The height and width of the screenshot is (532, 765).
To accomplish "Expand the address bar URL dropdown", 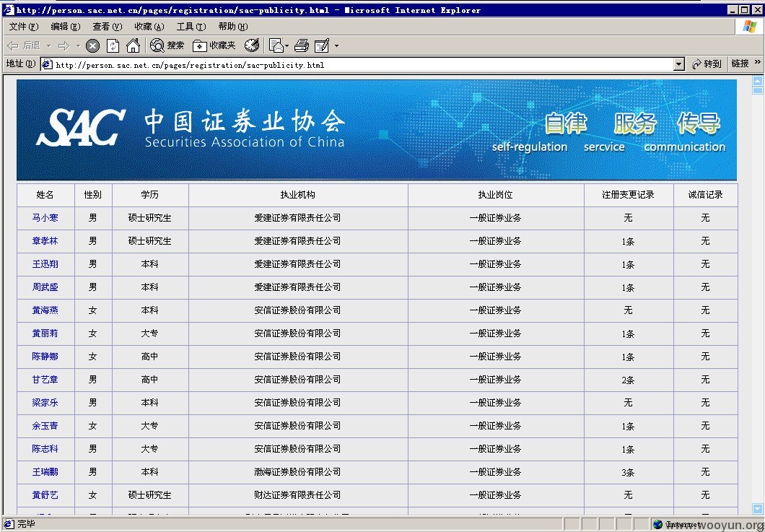I will [x=679, y=64].
